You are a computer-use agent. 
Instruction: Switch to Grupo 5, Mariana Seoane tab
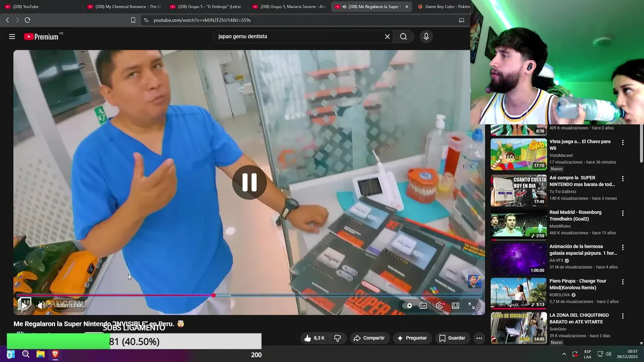point(289,7)
